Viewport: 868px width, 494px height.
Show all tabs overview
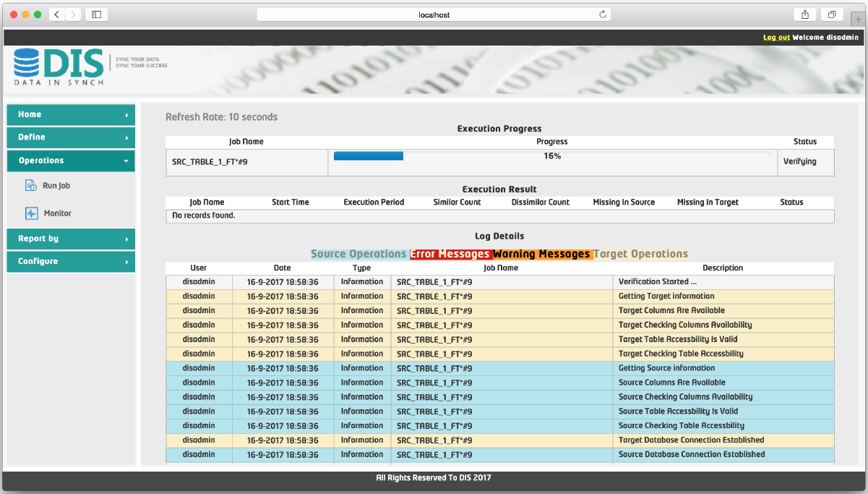pos(832,14)
